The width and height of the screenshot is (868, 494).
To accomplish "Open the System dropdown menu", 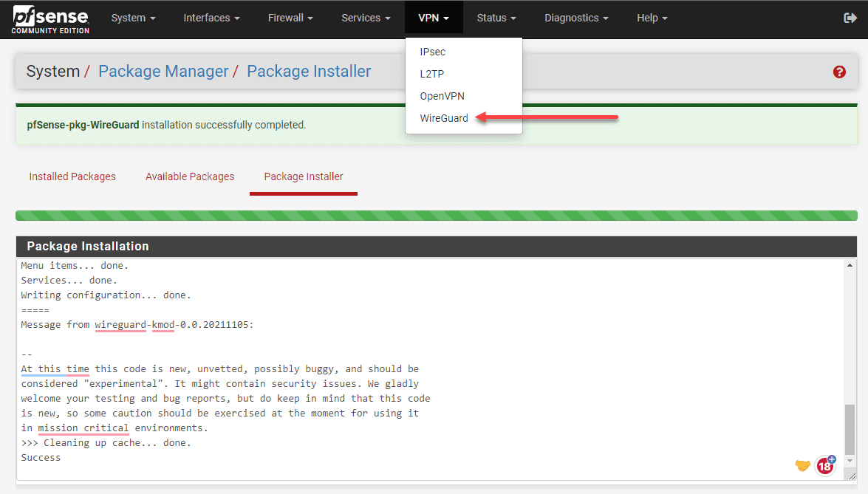I will 134,18.
